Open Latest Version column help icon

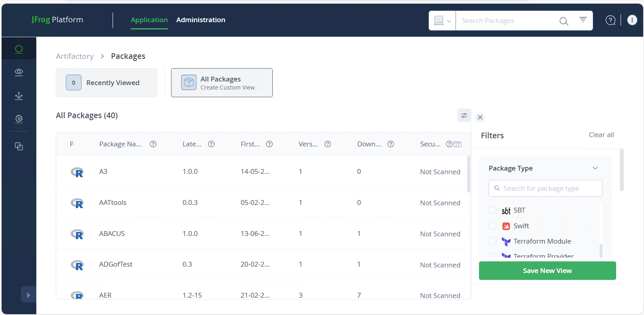pos(211,144)
